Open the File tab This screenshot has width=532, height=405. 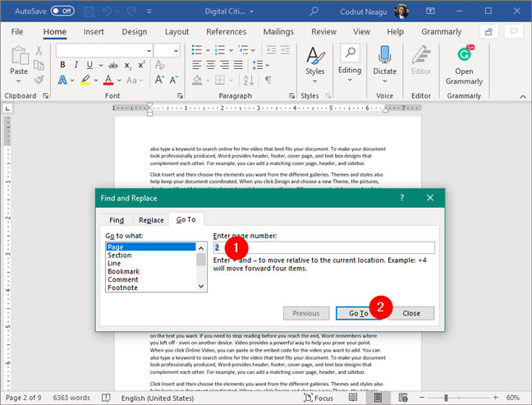point(17,31)
